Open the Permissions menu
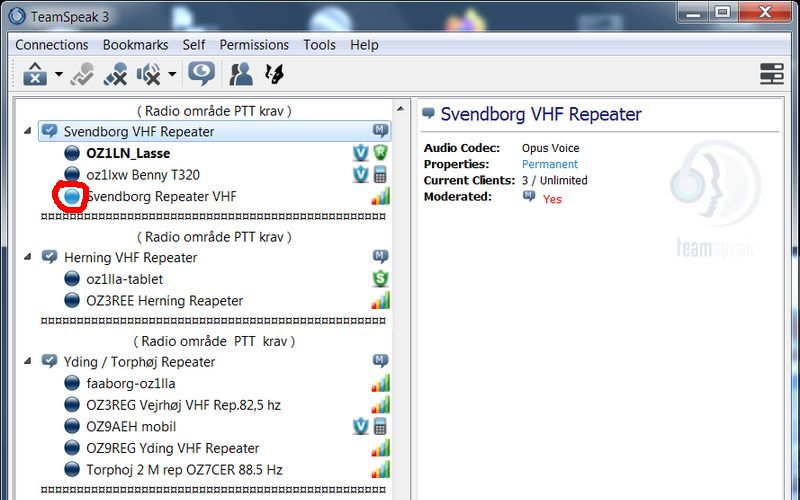This screenshot has width=800, height=500. pos(254,45)
